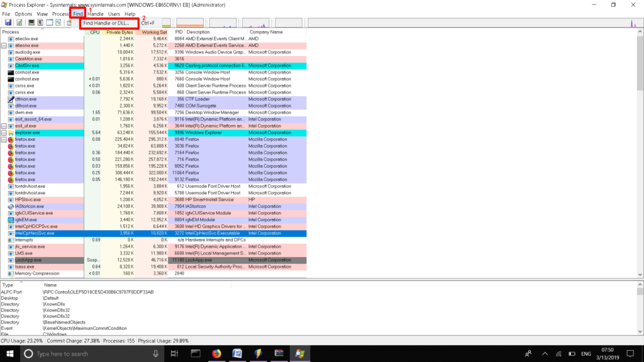Viewport: 644px width, 362px height.
Task: Open Microsoft Word from the taskbar
Action: [237, 353]
